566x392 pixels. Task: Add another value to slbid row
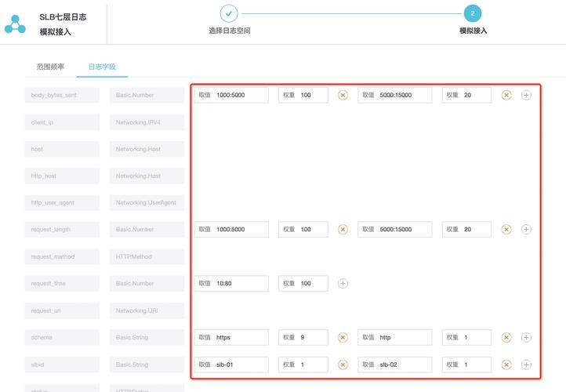[526, 365]
